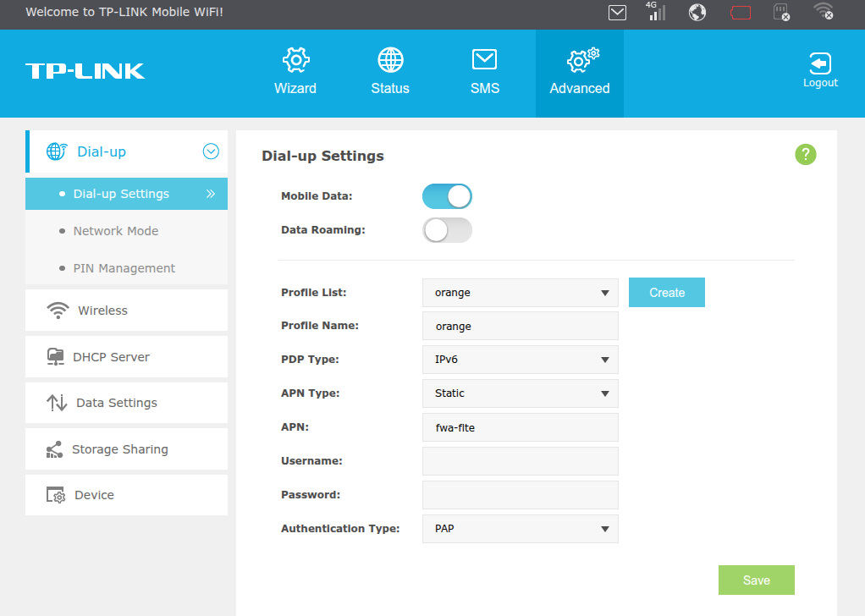Open PIN Management in the sidebar
Screen dimensions: 865x616
point(126,268)
